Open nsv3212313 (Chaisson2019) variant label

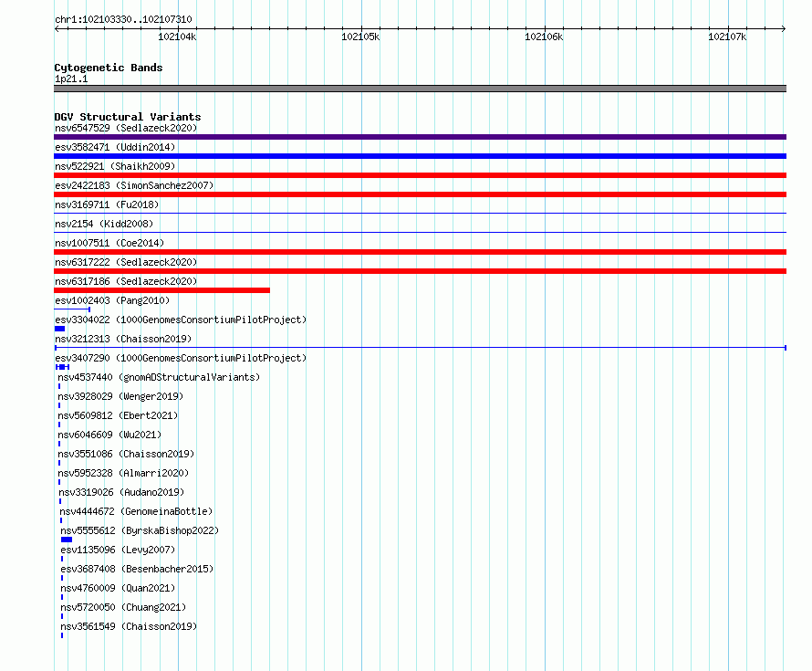pos(123,339)
